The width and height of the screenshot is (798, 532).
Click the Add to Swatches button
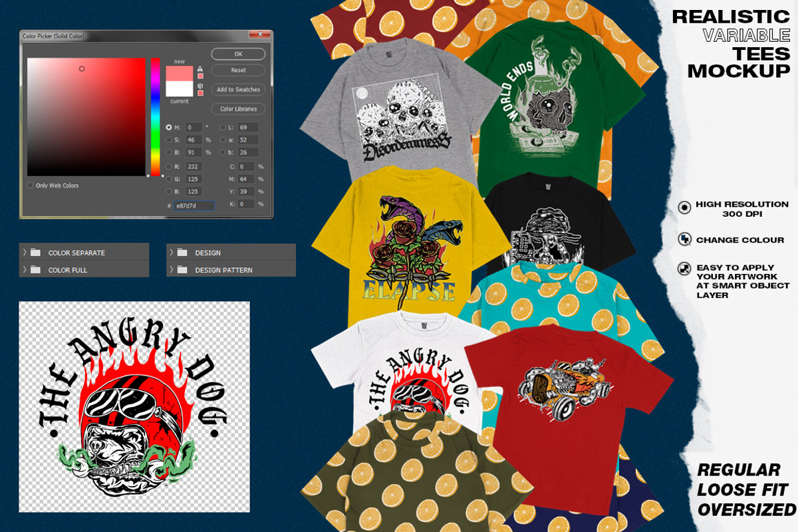pyautogui.click(x=238, y=89)
